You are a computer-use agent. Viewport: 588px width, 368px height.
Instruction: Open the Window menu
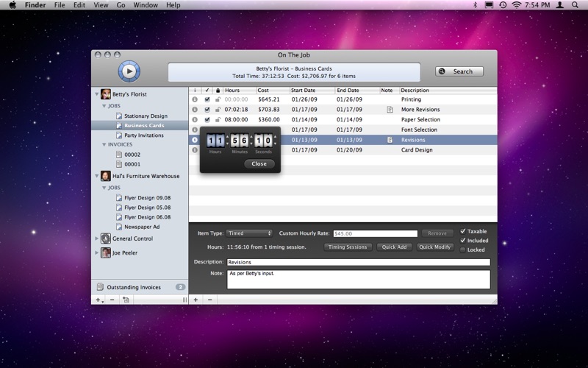coord(146,5)
